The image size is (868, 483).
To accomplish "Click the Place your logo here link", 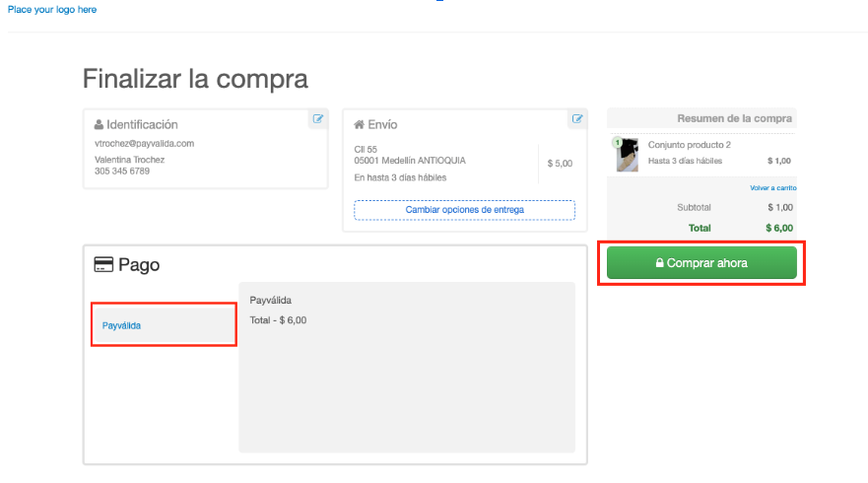I will click(52, 9).
